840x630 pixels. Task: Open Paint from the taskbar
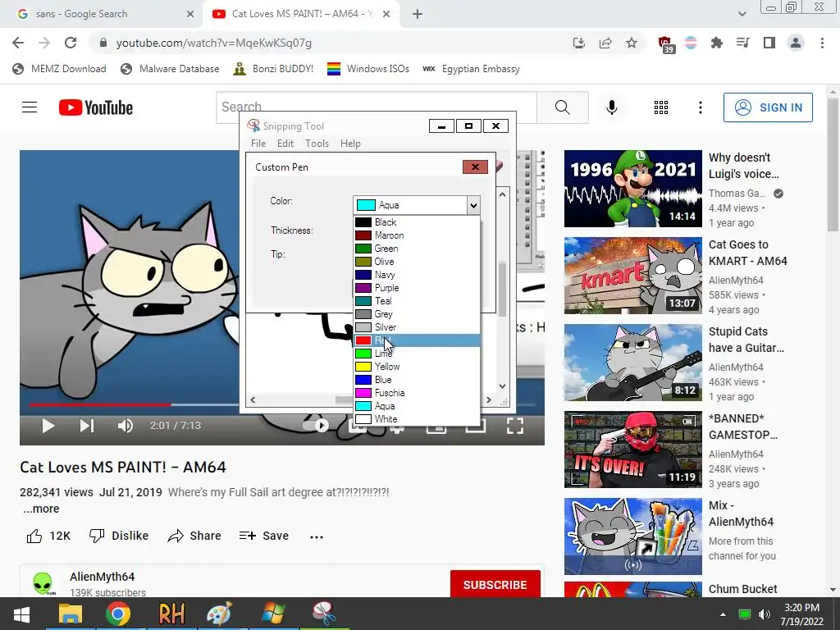tap(220, 614)
